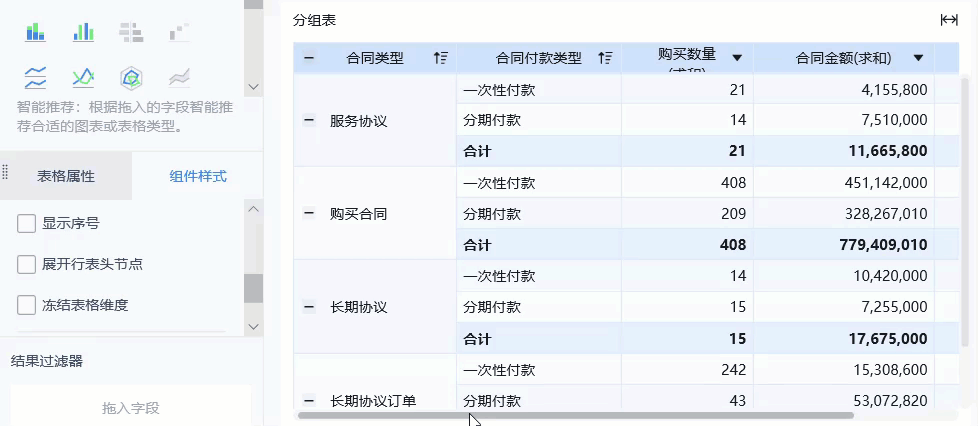
Task: Click the 合同类型 column header
Action: 374,59
